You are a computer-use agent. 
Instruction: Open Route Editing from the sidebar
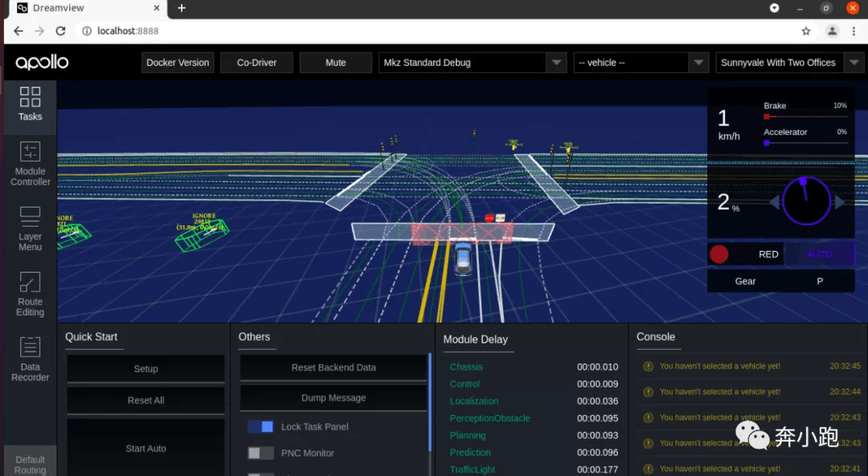[x=30, y=294]
